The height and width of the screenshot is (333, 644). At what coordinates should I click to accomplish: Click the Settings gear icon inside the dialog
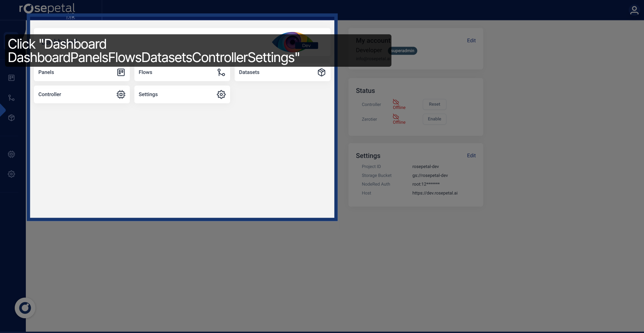coord(221,94)
